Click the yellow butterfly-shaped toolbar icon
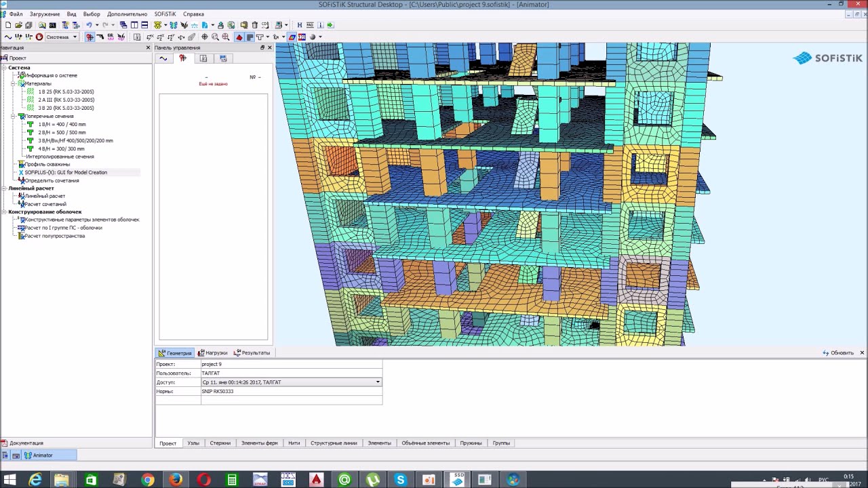868x488 pixels. (157, 25)
